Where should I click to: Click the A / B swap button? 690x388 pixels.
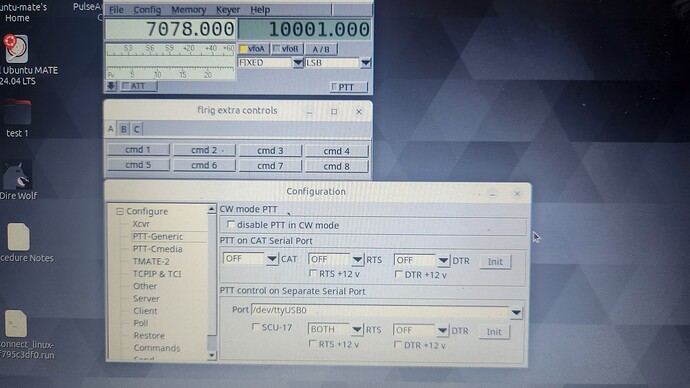(321, 49)
